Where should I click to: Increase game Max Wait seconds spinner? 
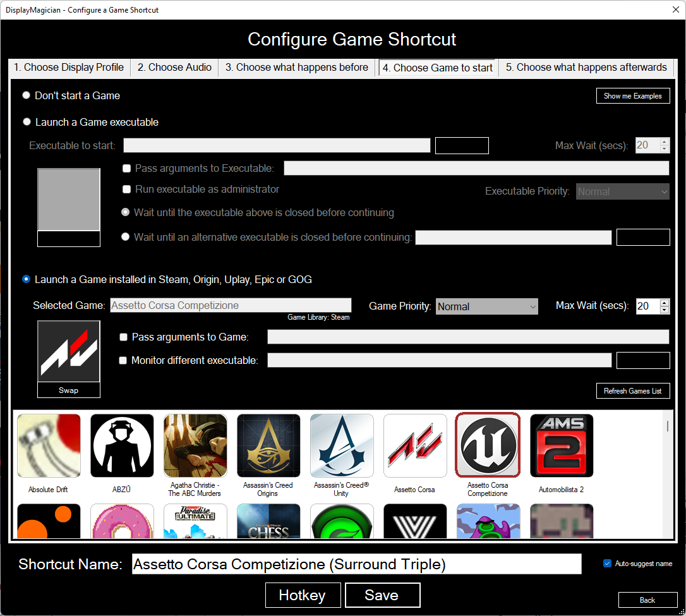tap(664, 302)
